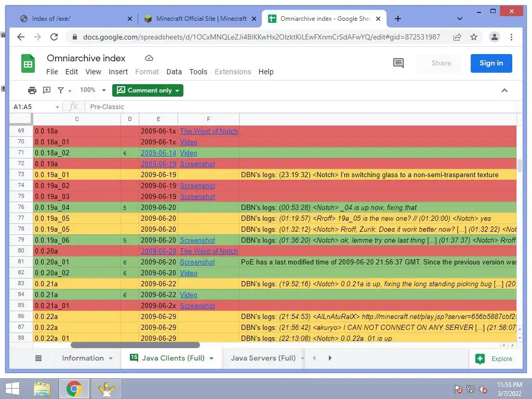Go back with the browser arrow
This screenshot has height=399, width=532.
tap(21, 37)
